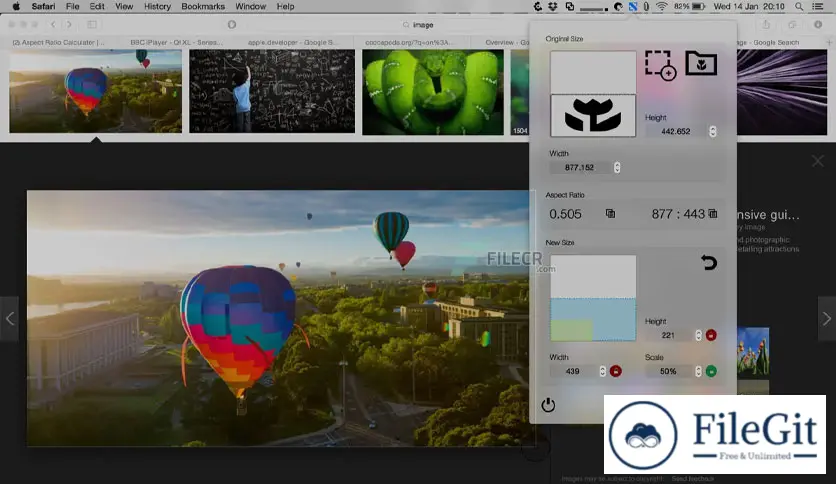Open the History menu
The image size is (836, 484).
(x=157, y=6)
